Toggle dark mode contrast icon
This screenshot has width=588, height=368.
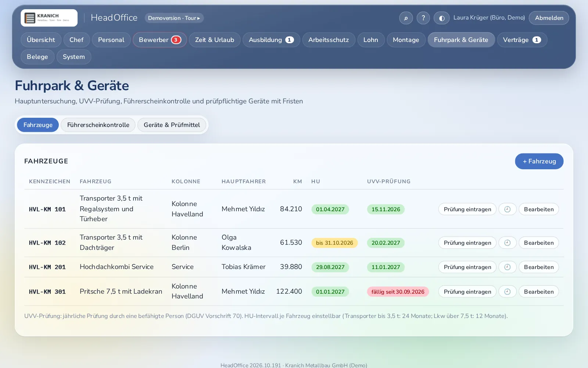[x=441, y=18]
